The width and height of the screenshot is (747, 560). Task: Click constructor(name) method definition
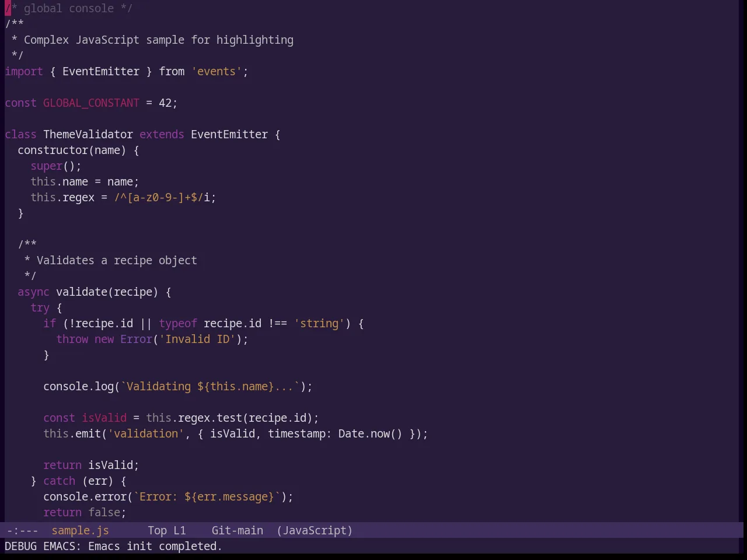72,150
